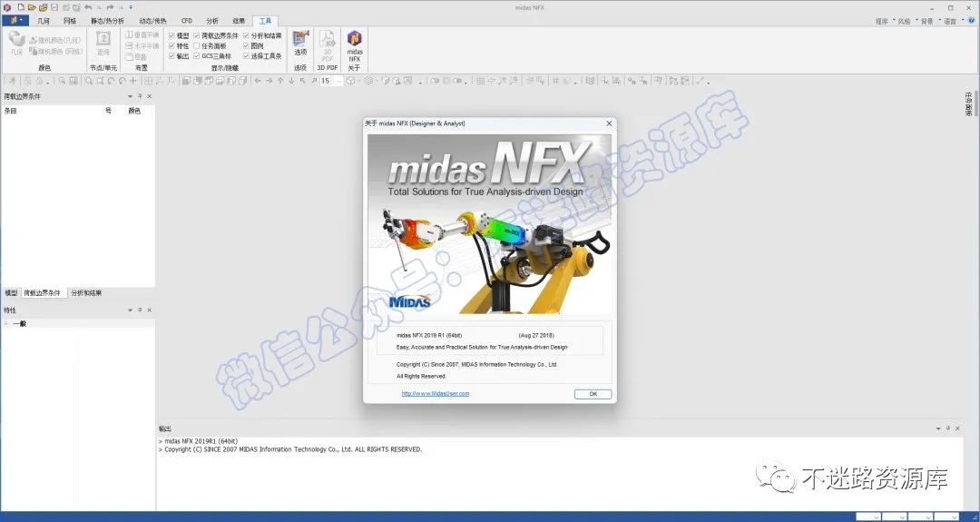This screenshot has height=522, width=980.
Task: Uncheck the 模型 display checkbox
Action: coord(171,36)
